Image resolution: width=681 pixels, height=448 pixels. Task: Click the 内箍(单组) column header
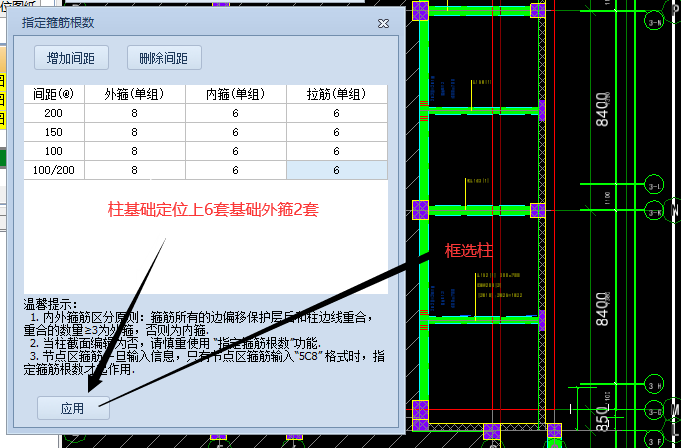(x=236, y=94)
